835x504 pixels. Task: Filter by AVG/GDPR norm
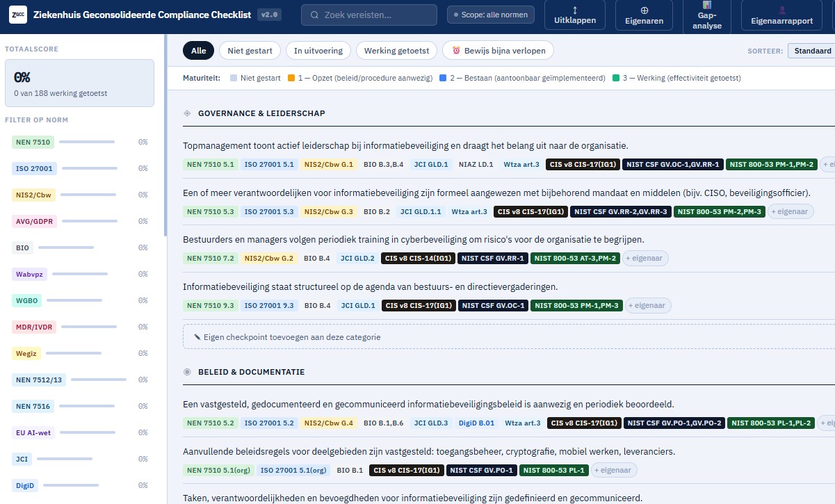34,221
